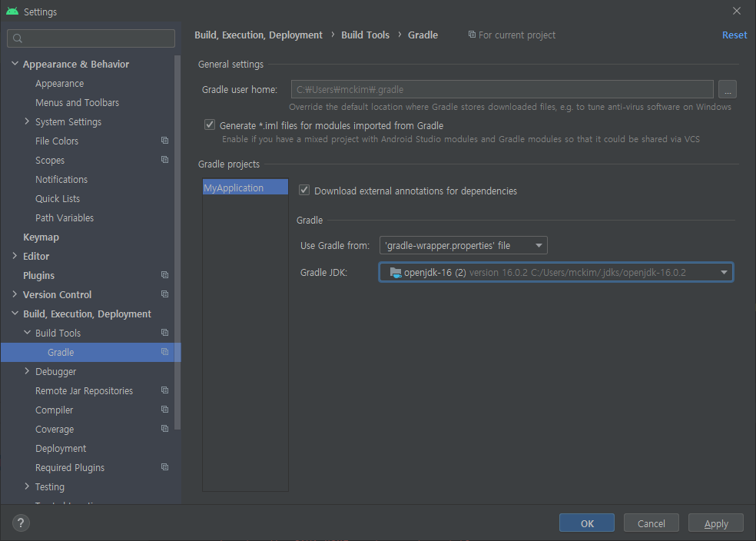
Task: Click the settings tree vertical scrollbar
Action: [x=177, y=243]
